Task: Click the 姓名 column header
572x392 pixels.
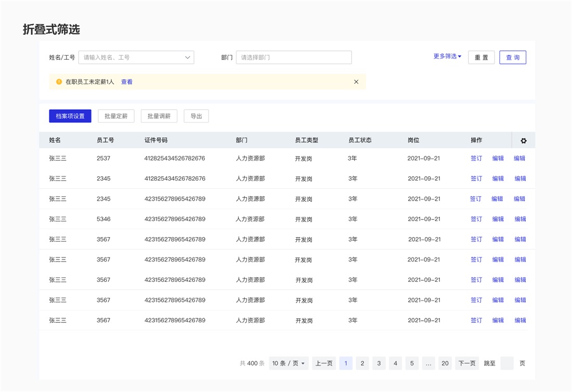Action: [55, 140]
